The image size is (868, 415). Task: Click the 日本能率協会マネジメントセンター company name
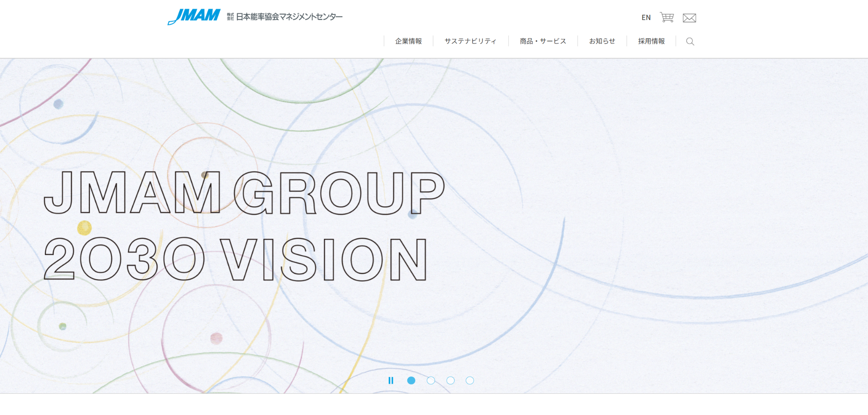point(289,17)
